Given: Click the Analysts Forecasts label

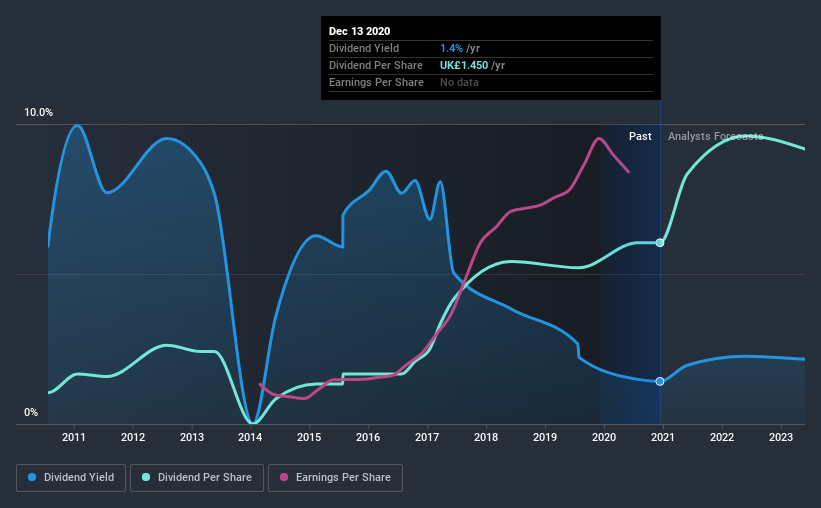Looking at the screenshot, I should [x=715, y=136].
